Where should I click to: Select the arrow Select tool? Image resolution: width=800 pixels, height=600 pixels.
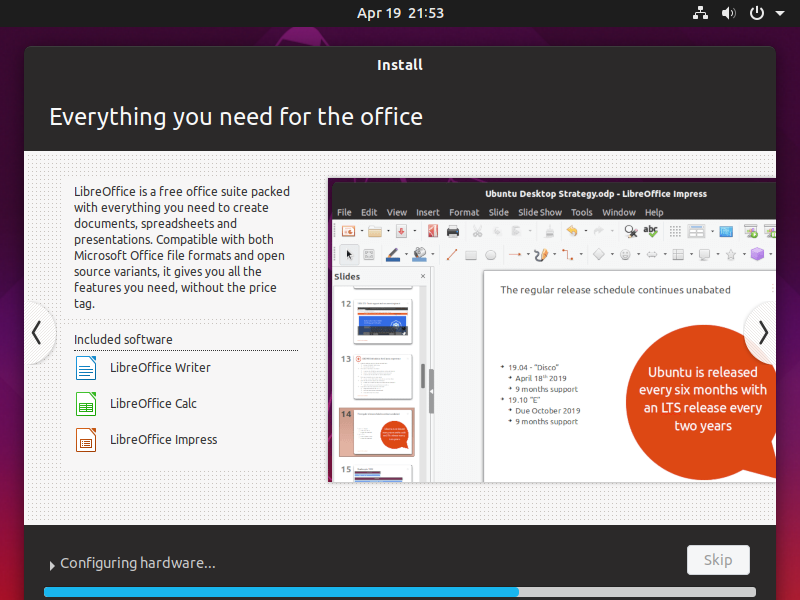point(349,254)
